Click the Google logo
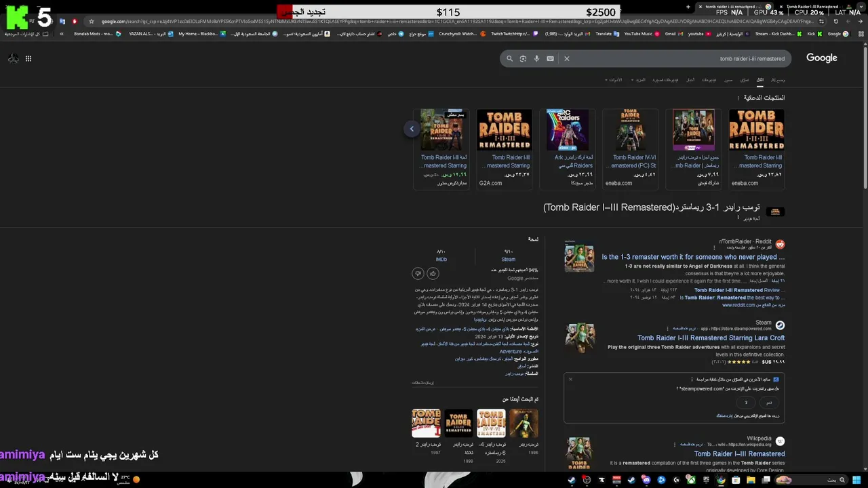 pos(822,58)
